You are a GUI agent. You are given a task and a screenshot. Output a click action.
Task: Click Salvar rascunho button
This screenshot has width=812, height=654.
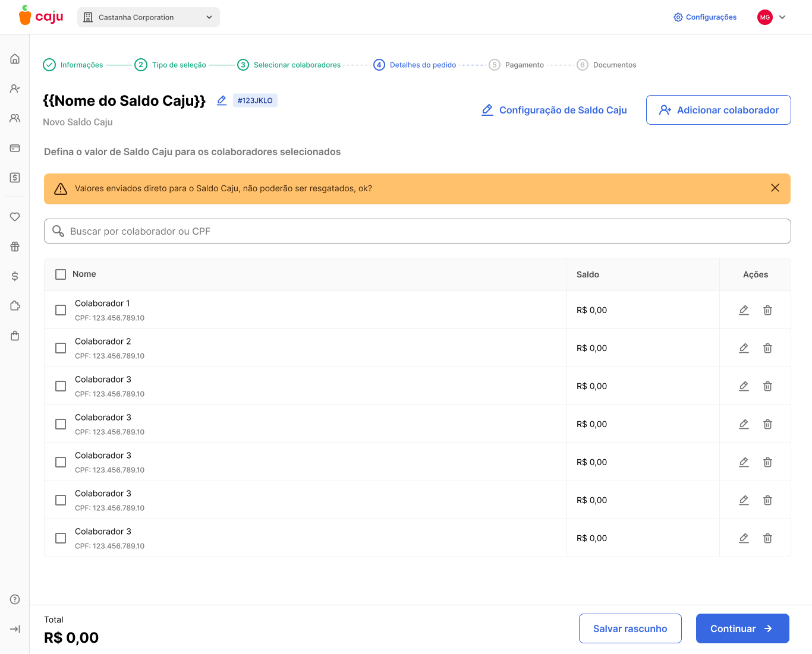pos(630,628)
